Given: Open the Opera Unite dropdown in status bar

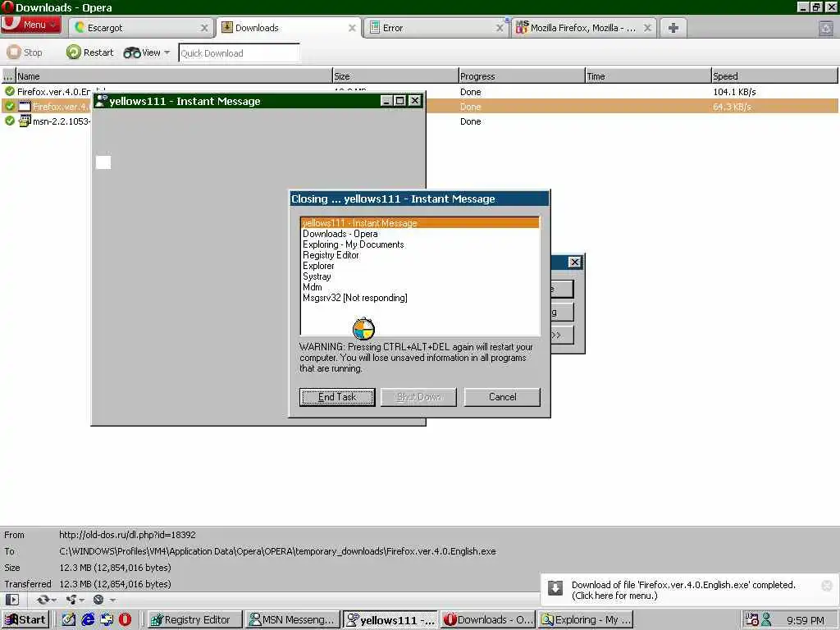Looking at the screenshot, I should [75, 600].
